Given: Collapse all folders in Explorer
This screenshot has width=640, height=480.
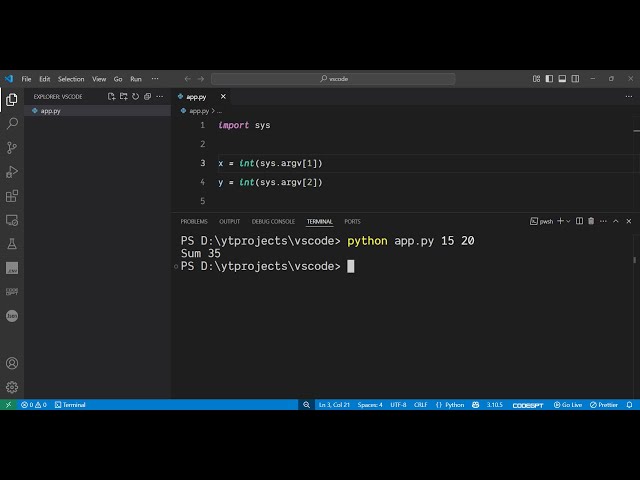Looking at the screenshot, I should 147,96.
